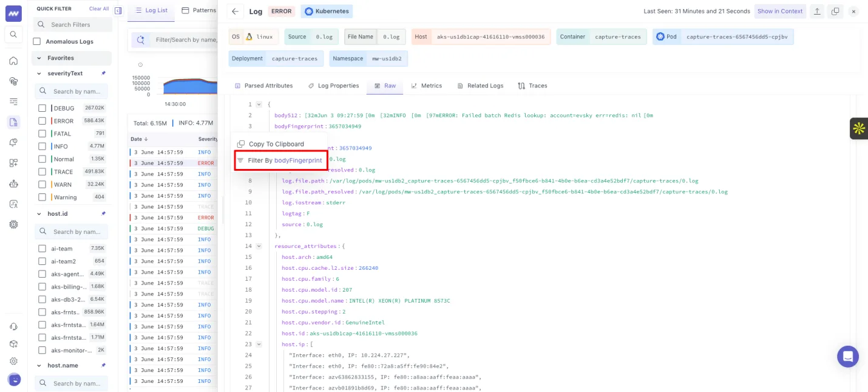Viewport: 868px width, 392px height.
Task: Switch to the Parsed Attributes tab
Action: tap(264, 86)
